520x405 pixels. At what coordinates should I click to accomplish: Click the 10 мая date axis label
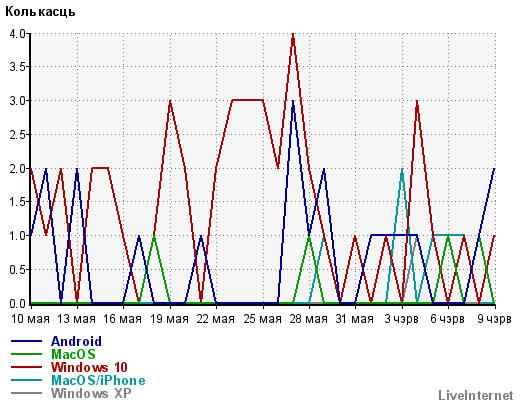(30, 319)
